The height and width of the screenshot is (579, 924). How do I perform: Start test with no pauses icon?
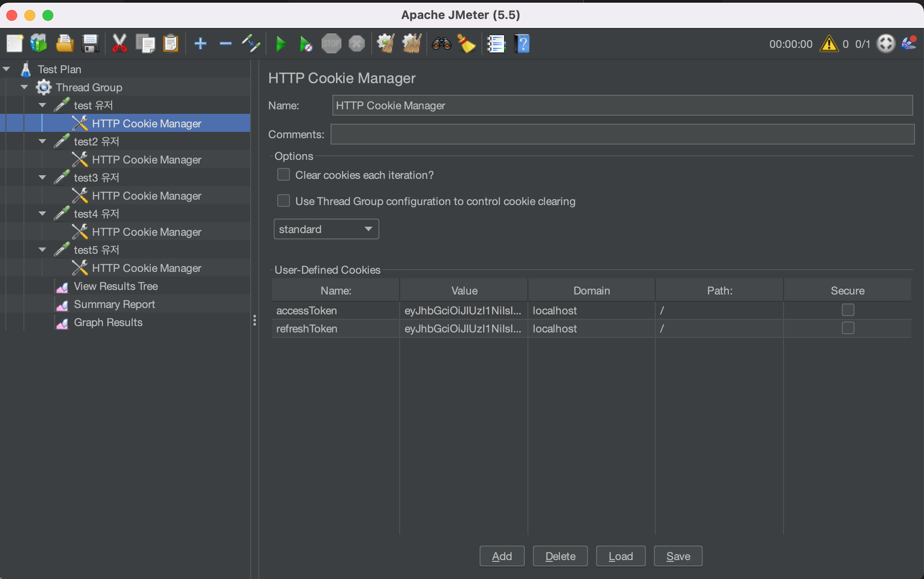306,44
